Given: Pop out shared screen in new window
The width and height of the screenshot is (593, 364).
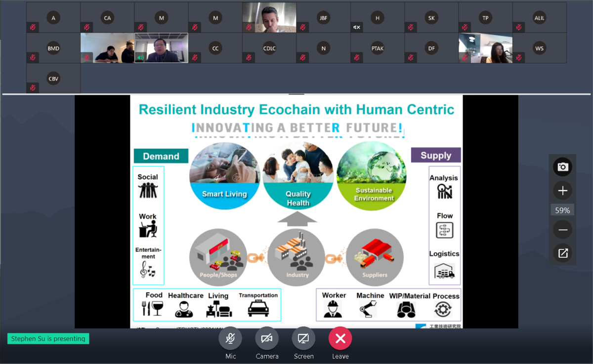Looking at the screenshot, I should pos(562,253).
